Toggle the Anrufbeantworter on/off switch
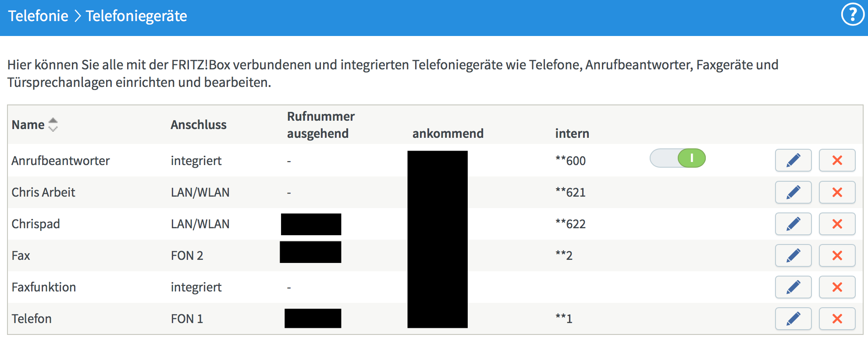The width and height of the screenshot is (868, 345). tap(677, 158)
